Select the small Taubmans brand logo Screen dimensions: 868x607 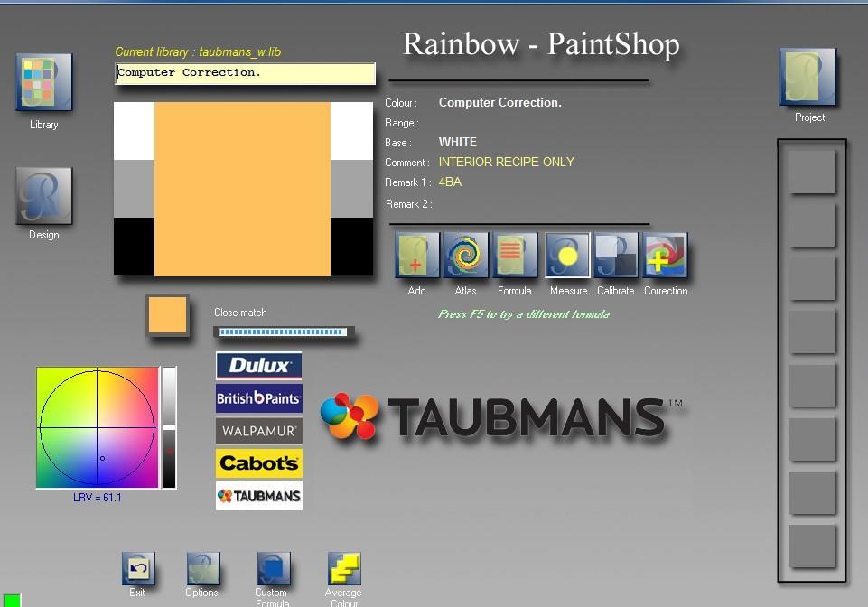259,496
